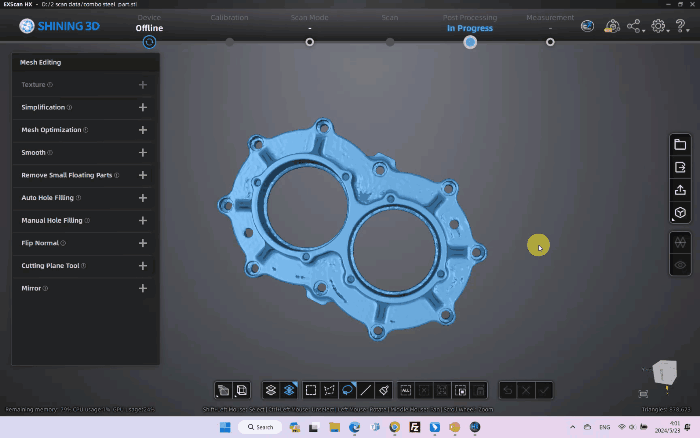Switch to the Measurement step
This screenshot has width=700, height=438.
tap(550, 41)
